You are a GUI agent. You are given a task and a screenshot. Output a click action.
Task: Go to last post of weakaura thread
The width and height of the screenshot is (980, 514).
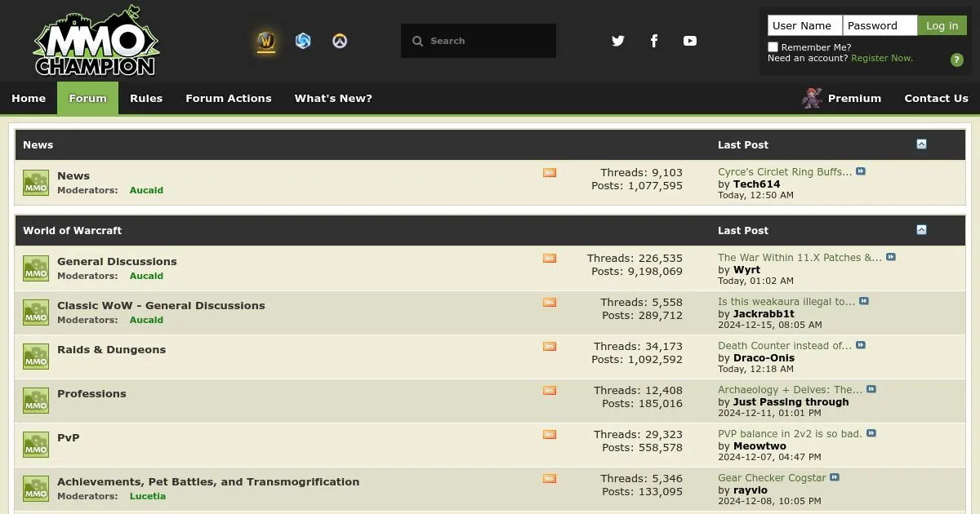864,301
